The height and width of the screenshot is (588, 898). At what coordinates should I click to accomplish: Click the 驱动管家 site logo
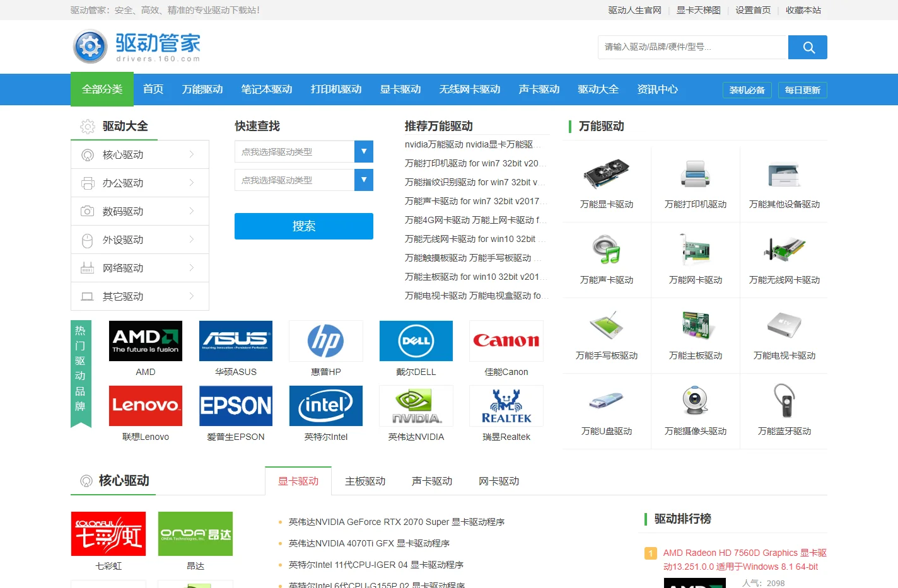[137, 47]
